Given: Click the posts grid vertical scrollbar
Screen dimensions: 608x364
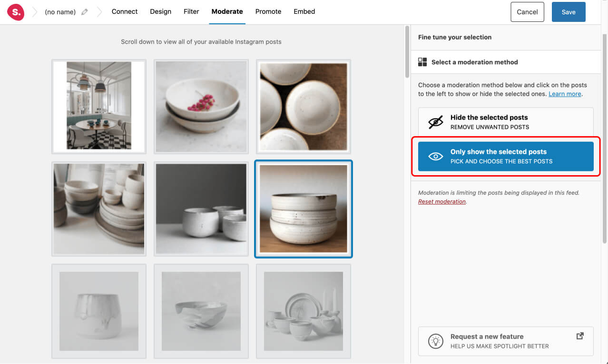Looking at the screenshot, I should [407, 51].
